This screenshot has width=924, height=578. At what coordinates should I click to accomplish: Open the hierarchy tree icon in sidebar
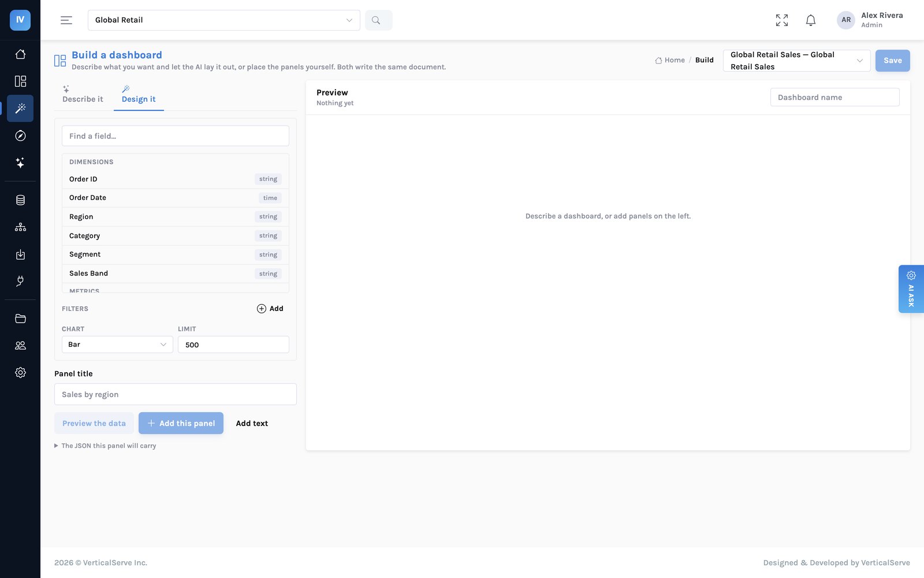[20, 227]
